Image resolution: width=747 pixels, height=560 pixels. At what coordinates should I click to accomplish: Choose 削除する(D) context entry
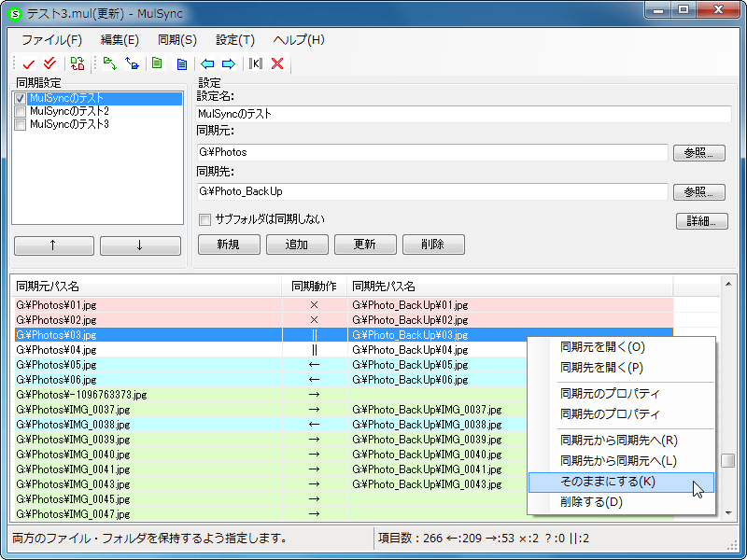pyautogui.click(x=621, y=502)
